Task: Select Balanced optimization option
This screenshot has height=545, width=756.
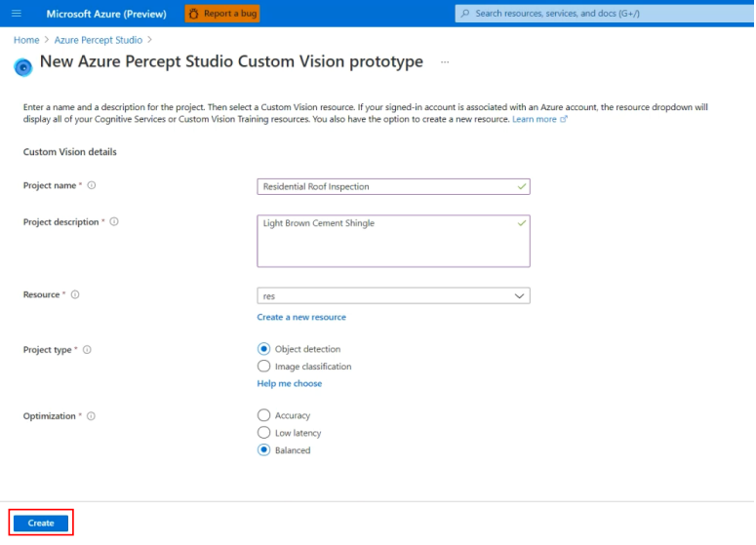Action: pyautogui.click(x=263, y=450)
